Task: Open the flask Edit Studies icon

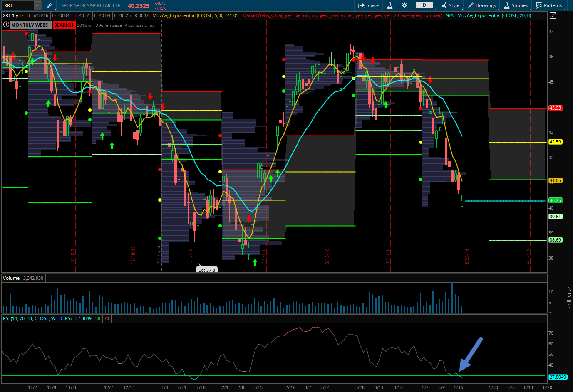Action: (390, 5)
